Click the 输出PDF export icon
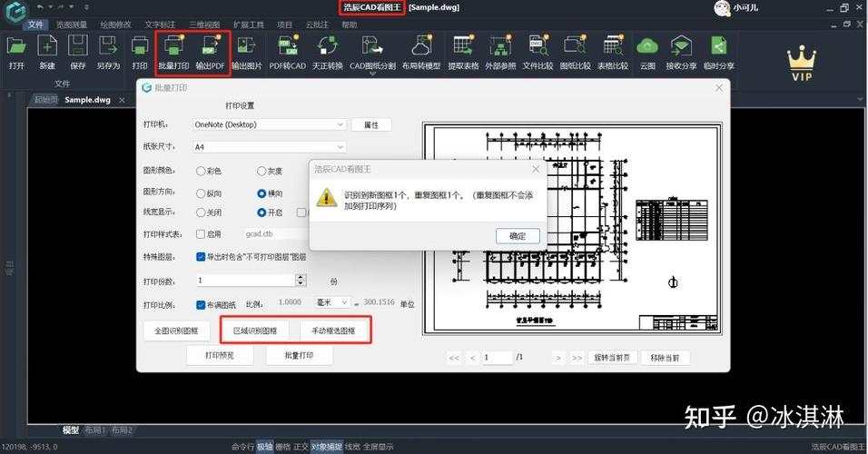868x454 pixels. (210, 46)
